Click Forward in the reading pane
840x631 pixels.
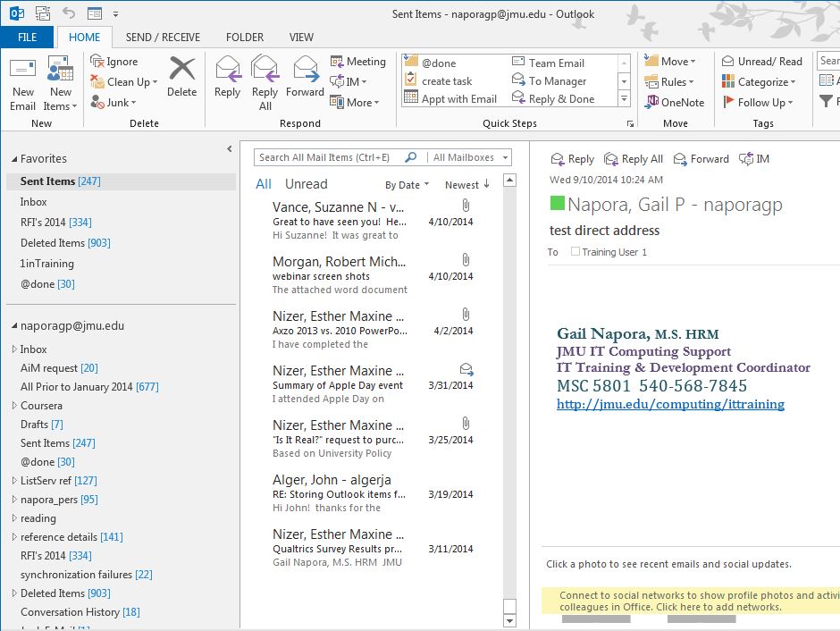(701, 159)
